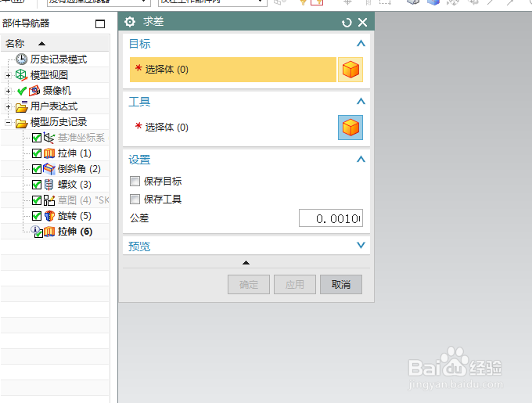Click the 旋转 (5) revolve icon
The width and height of the screenshot is (532, 403).
(x=49, y=216)
